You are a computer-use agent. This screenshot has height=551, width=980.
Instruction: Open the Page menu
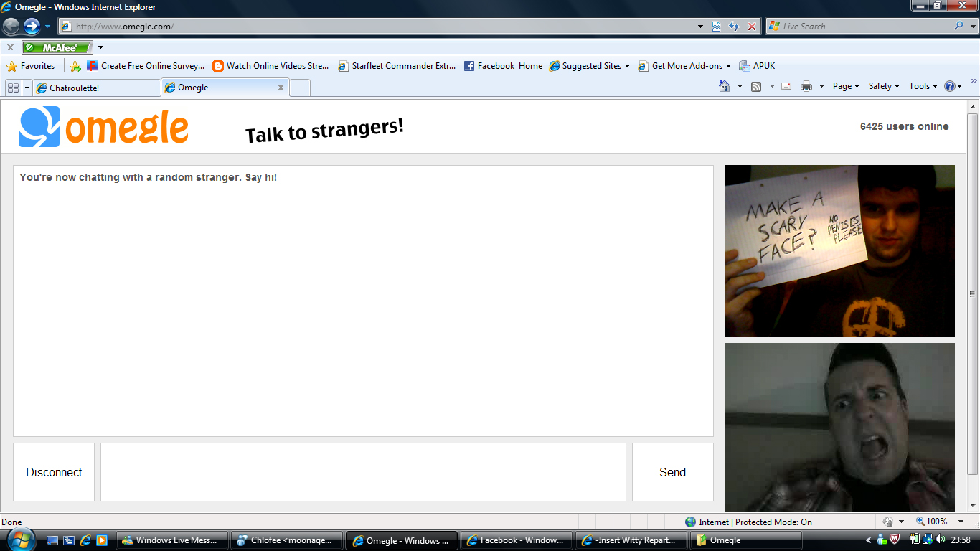point(847,86)
